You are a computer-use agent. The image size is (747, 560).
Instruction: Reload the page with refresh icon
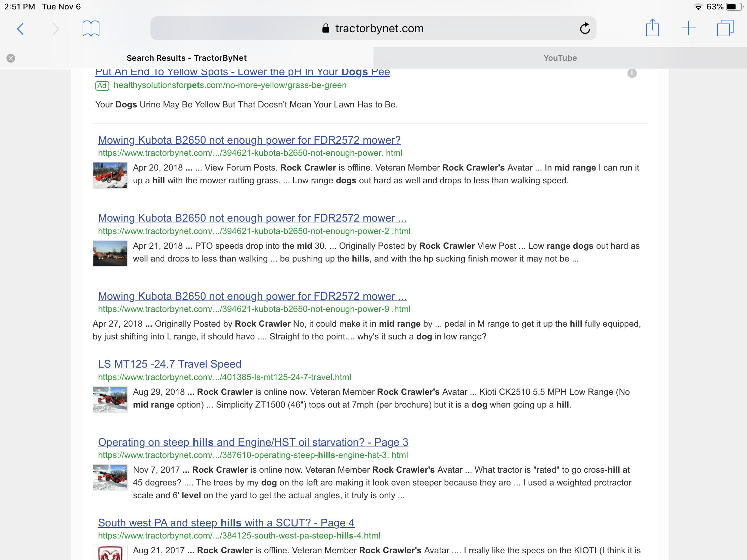coord(584,29)
